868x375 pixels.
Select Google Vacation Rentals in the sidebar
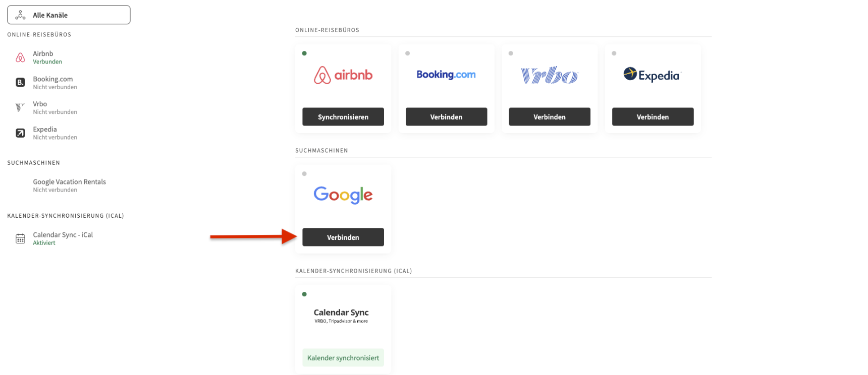[69, 185]
